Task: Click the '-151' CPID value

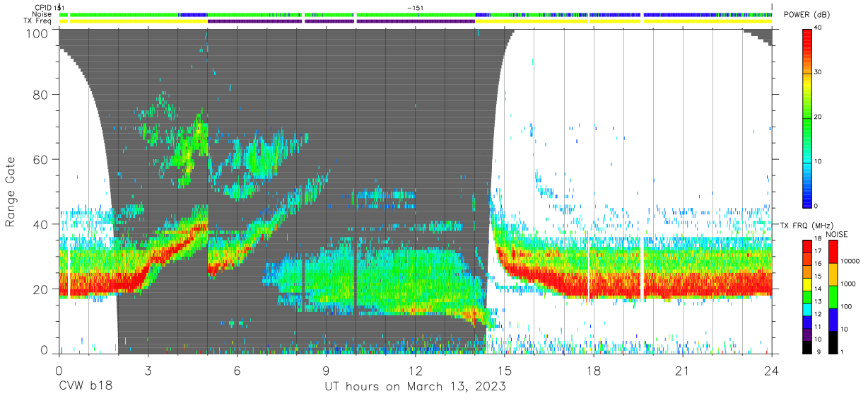Action: click(416, 7)
